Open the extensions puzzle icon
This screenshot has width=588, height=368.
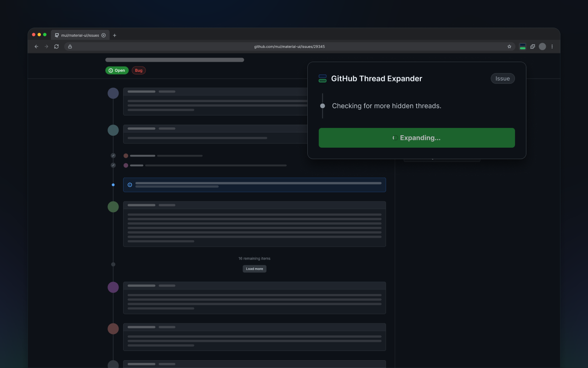click(533, 46)
